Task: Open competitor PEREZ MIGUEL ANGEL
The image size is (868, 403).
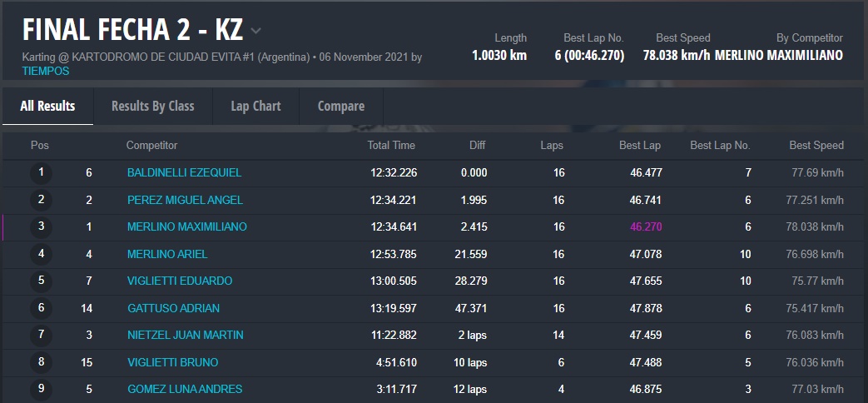Action: coord(185,200)
